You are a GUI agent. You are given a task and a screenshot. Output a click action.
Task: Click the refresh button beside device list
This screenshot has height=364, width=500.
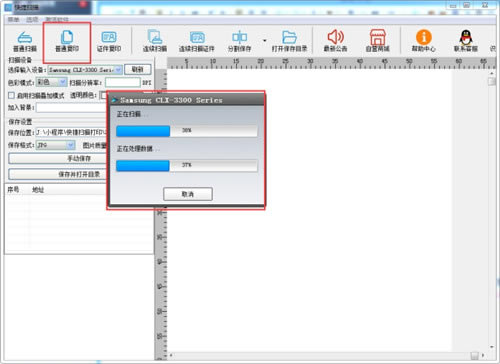point(137,70)
